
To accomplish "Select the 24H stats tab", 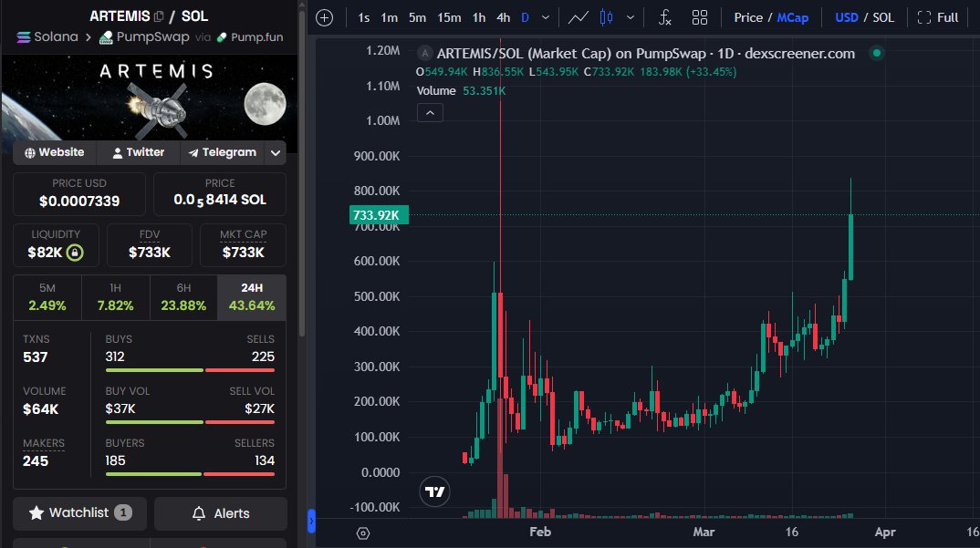I will (252, 297).
